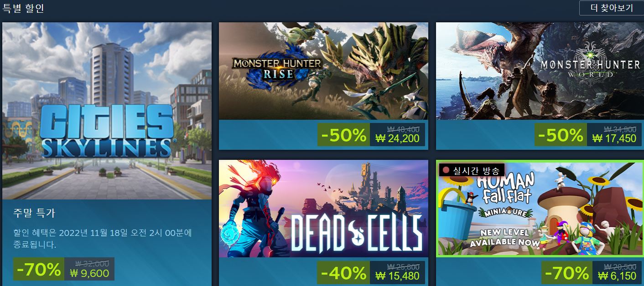Click the ₩ 17,450 Monster Hunter World price

coord(614,138)
